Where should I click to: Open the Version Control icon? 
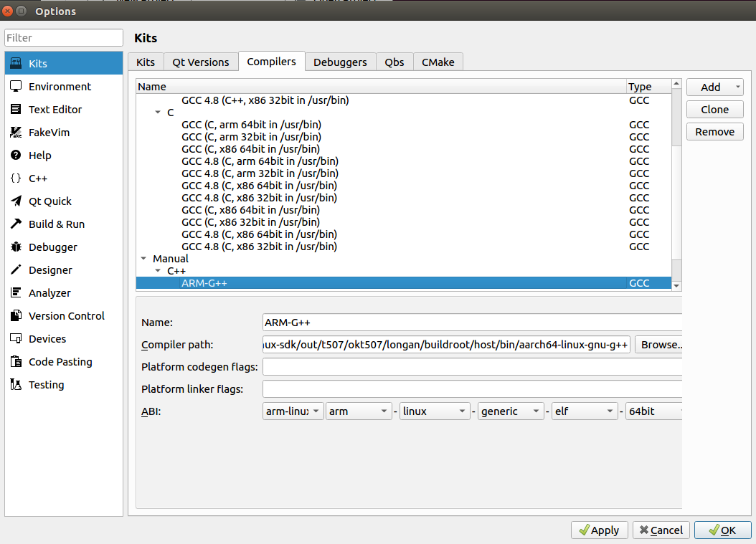pos(16,315)
